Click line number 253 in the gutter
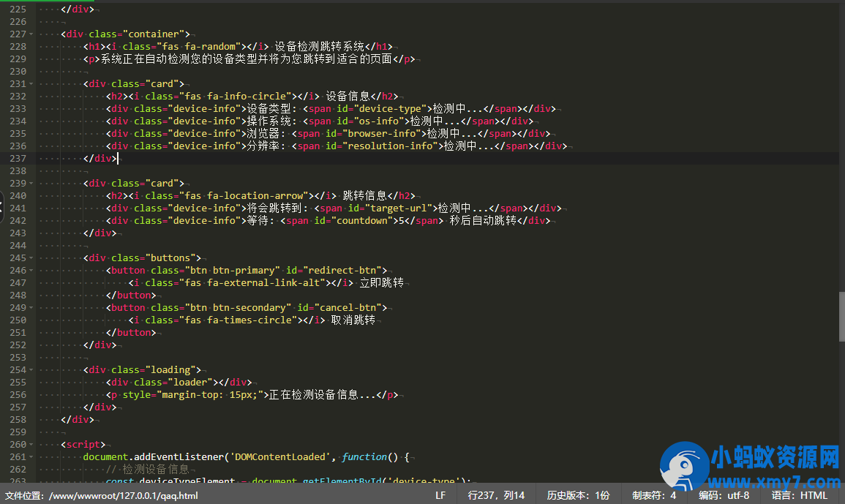This screenshot has height=504, width=845. point(18,358)
